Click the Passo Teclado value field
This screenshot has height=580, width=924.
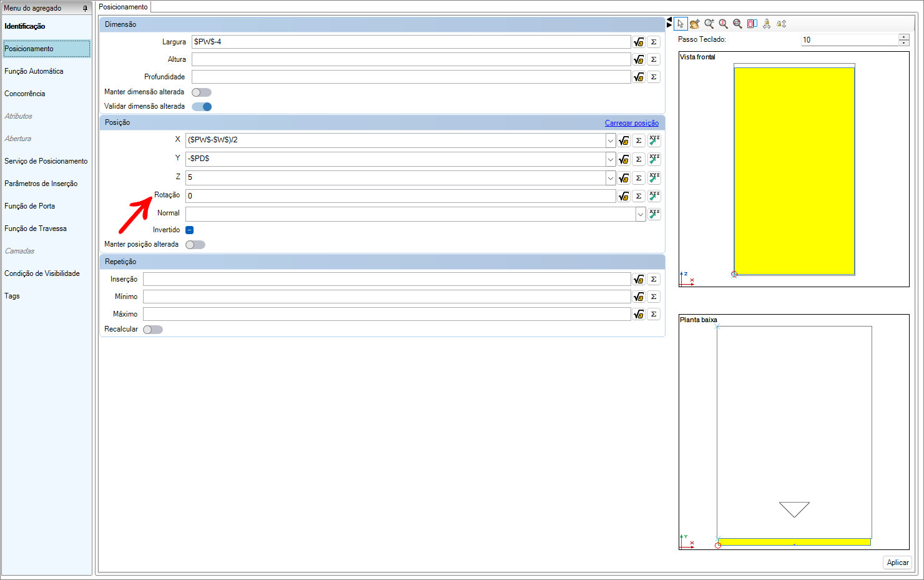(850, 40)
